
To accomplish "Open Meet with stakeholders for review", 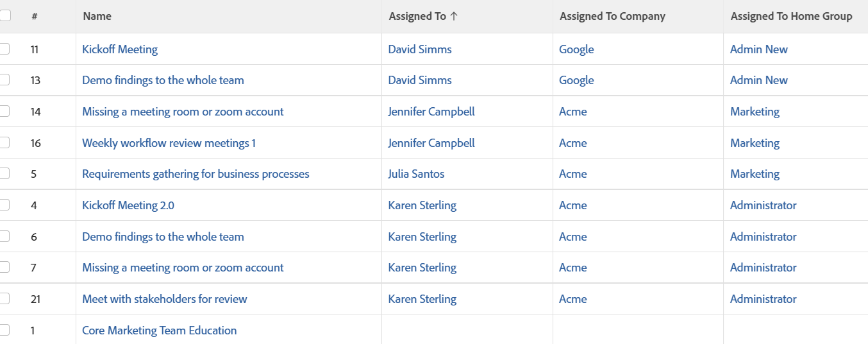I will 164,299.
